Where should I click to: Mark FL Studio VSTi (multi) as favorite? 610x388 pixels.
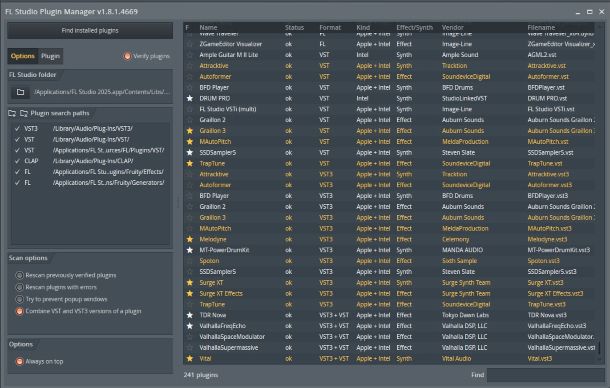190,109
